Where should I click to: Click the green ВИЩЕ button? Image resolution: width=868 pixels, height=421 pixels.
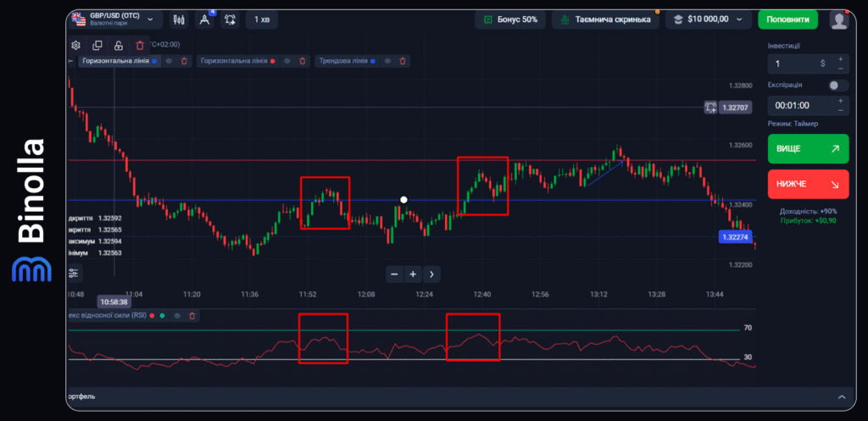tap(807, 148)
